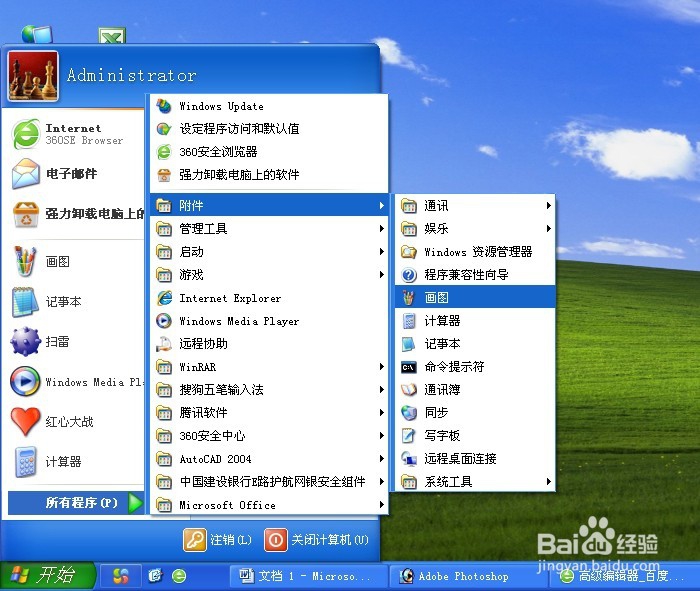Launch 计算器 from the 附件 submenu
The image size is (700, 591).
click(x=475, y=320)
